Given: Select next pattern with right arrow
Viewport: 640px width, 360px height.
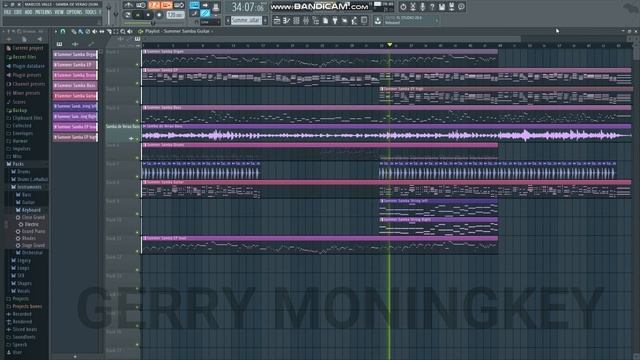Looking at the screenshot, I should (x=265, y=20).
